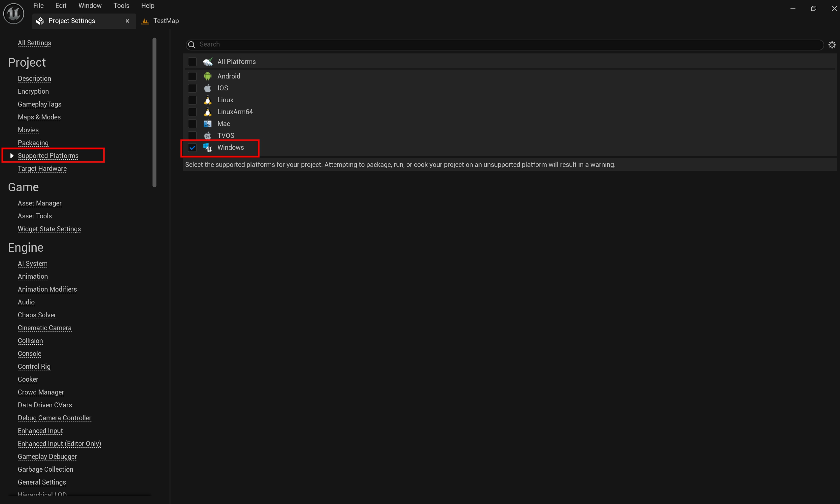Enable the All Platforms checkbox
The image size is (840, 504).
coord(192,62)
